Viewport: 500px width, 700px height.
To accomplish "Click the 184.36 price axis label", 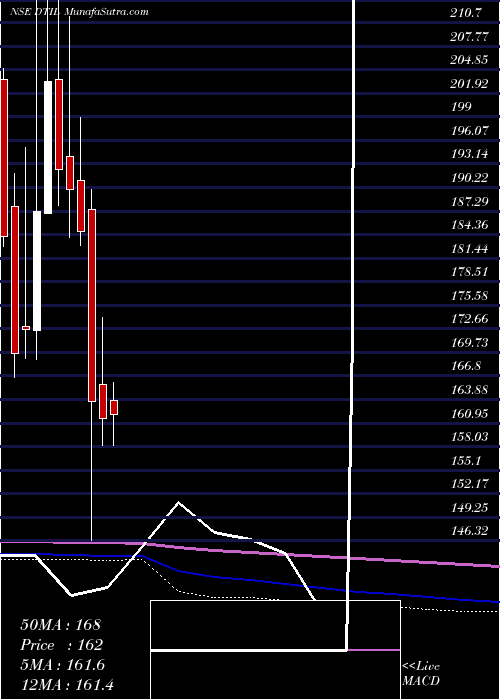I will 469,225.
